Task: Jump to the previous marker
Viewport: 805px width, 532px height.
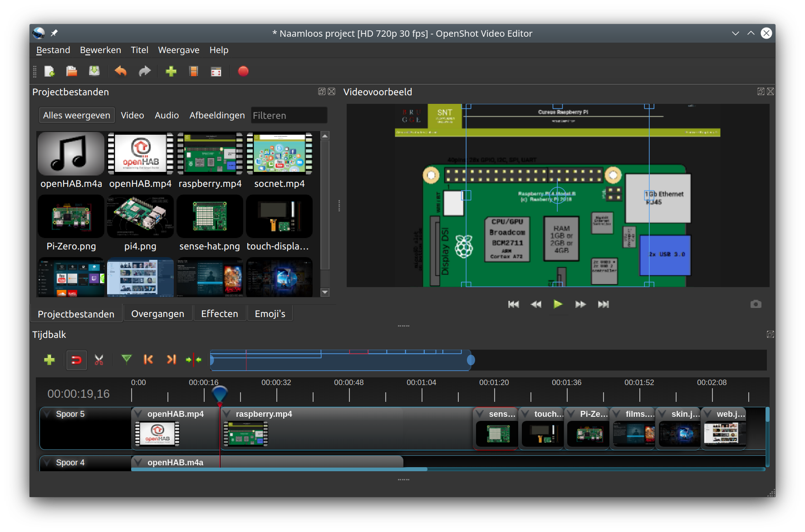Action: click(148, 360)
